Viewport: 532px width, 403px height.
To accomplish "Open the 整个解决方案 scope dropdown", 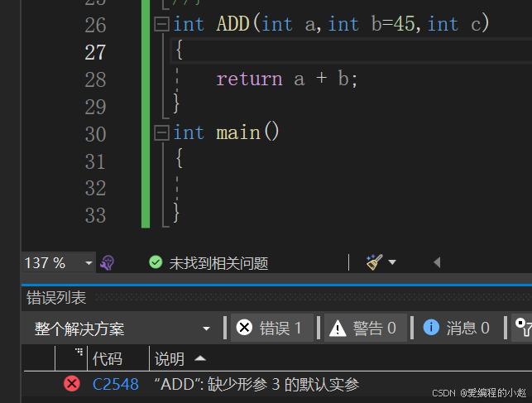I will (x=122, y=329).
